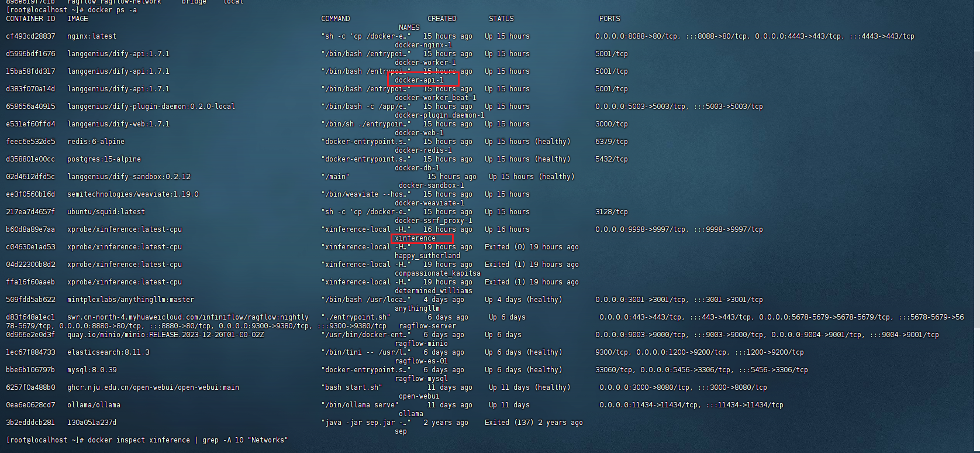Select the minio RELEASE.2023-12-20 image text
This screenshot has width=980, height=453.
point(165,335)
